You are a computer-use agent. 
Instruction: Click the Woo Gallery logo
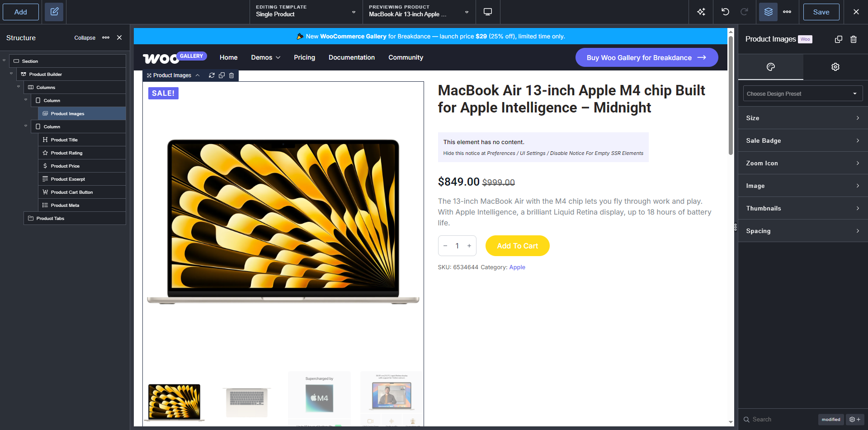pos(175,57)
